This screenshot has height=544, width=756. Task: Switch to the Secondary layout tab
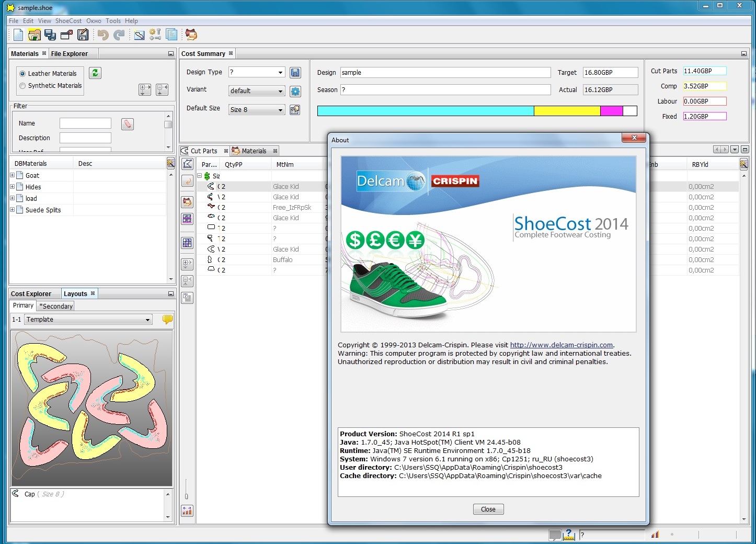pos(56,306)
